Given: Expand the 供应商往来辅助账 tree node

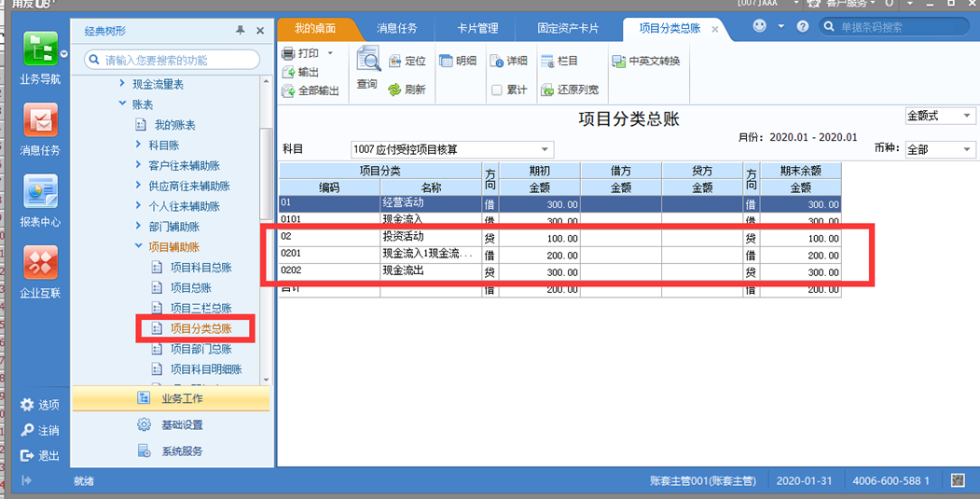Looking at the screenshot, I should [x=138, y=185].
